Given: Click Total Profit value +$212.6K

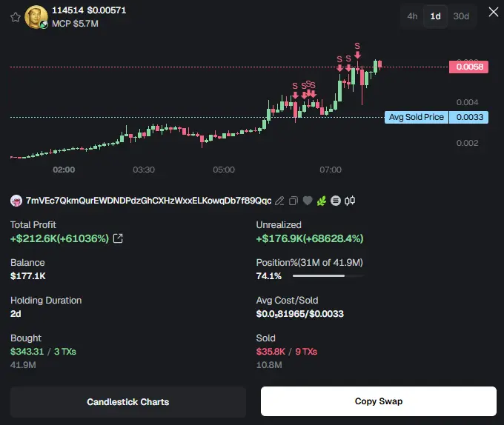Looking at the screenshot, I should (59, 238).
